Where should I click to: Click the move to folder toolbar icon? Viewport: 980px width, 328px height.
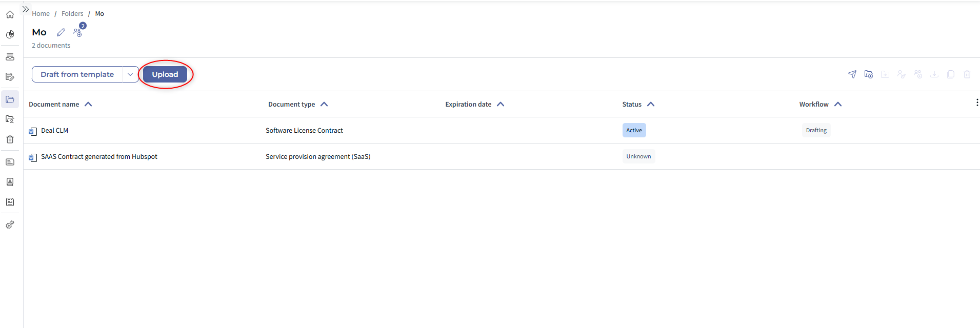click(885, 74)
